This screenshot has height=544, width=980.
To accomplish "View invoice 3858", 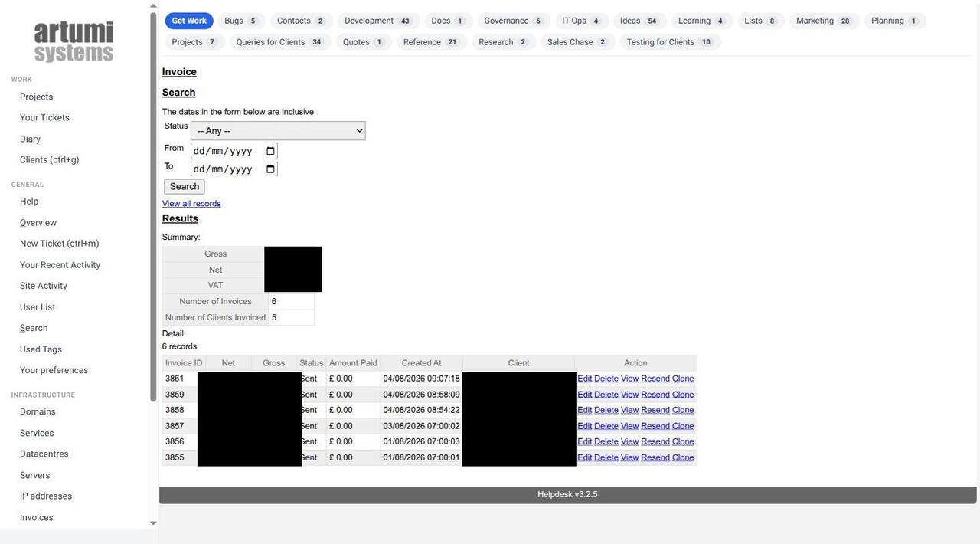I will click(630, 410).
